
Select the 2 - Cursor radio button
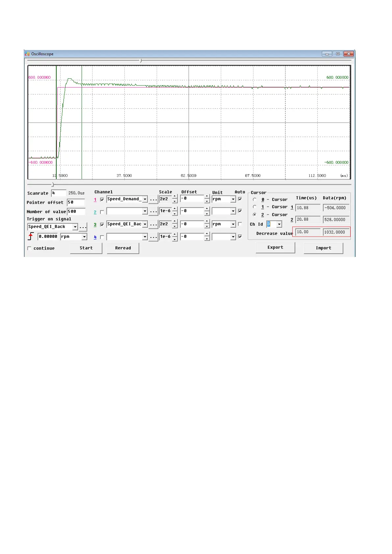coord(255,214)
